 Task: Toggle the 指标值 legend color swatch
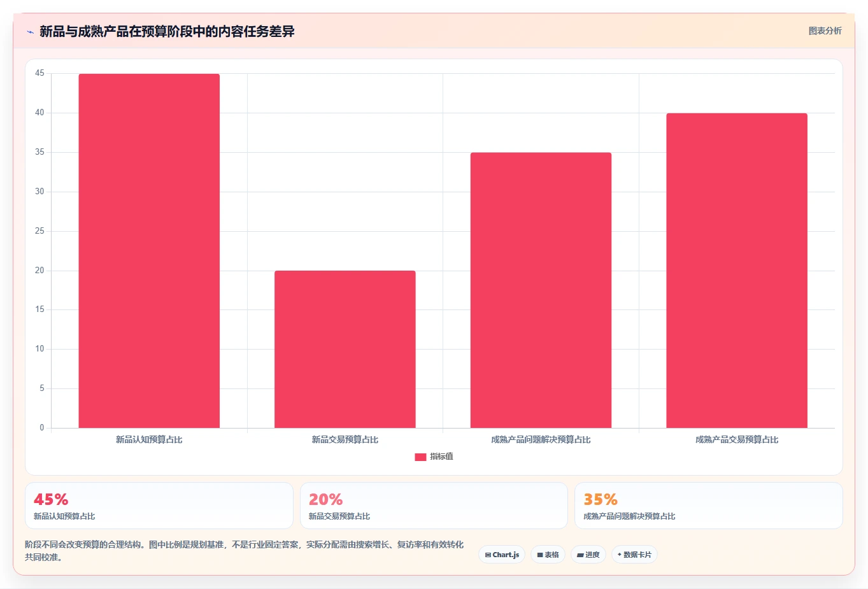pos(420,457)
